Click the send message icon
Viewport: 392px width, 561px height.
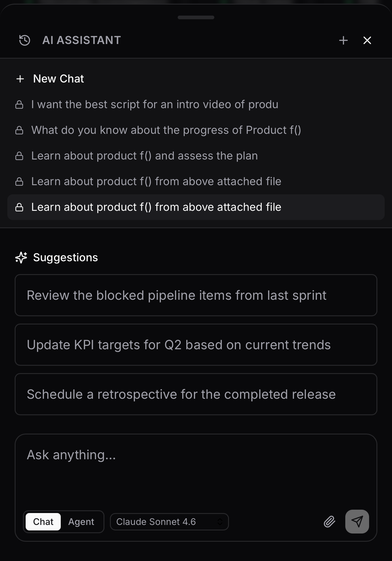click(x=357, y=522)
